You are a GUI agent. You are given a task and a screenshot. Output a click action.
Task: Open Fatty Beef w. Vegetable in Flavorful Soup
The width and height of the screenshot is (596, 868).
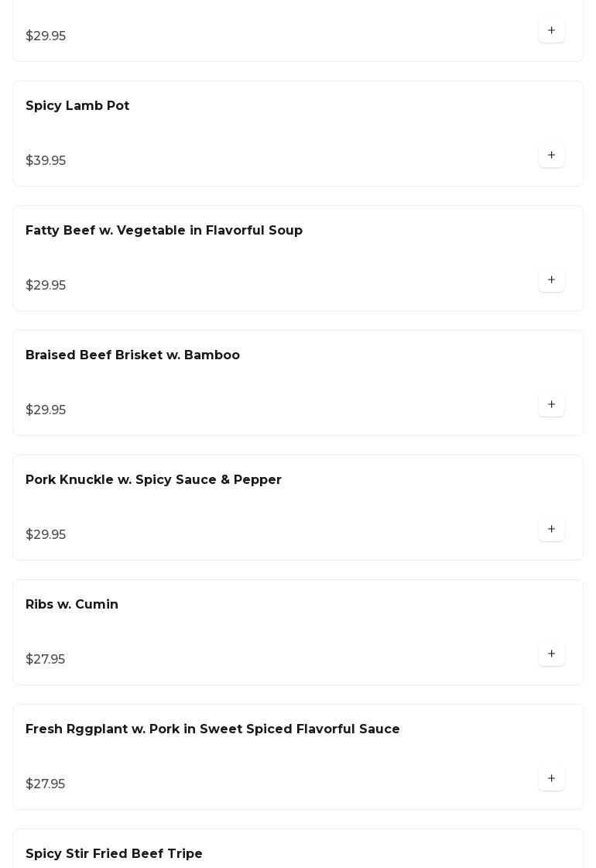pos(164,230)
